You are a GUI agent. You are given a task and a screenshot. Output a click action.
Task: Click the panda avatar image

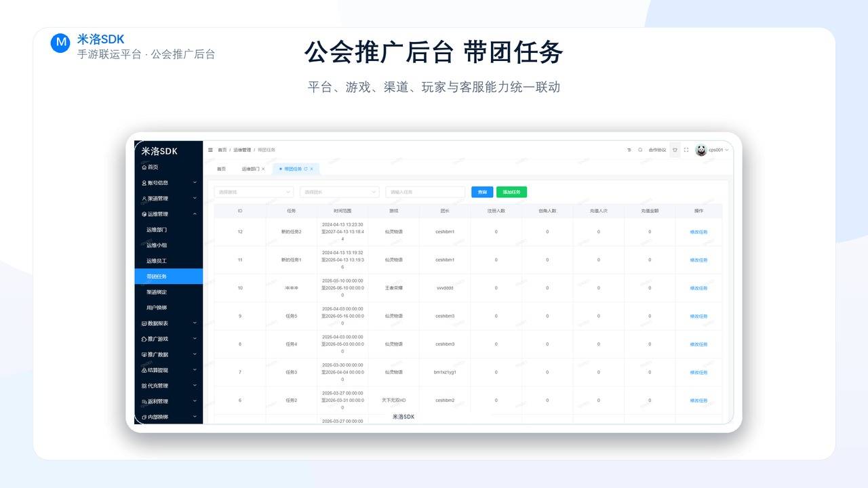coord(701,150)
